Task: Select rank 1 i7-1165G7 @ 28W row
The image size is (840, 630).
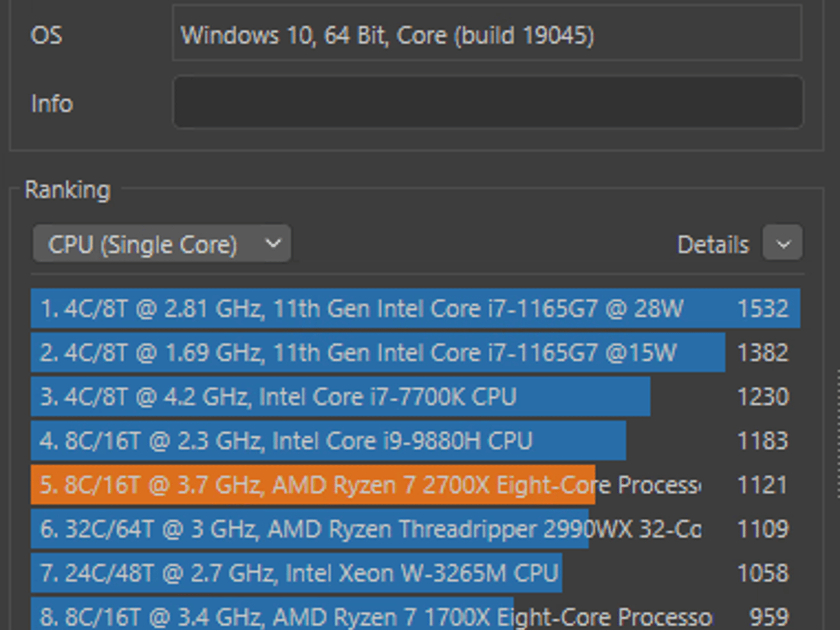Action: pos(415,308)
